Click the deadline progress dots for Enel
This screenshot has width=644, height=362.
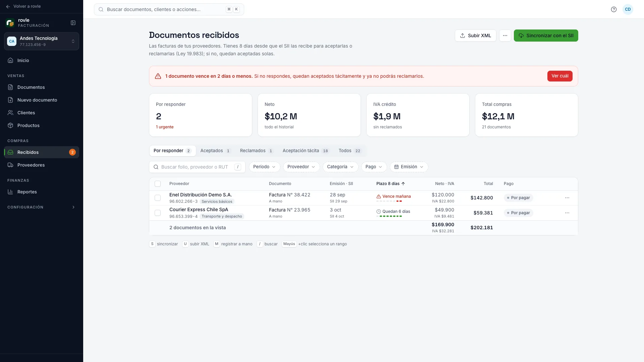pyautogui.click(x=389, y=201)
